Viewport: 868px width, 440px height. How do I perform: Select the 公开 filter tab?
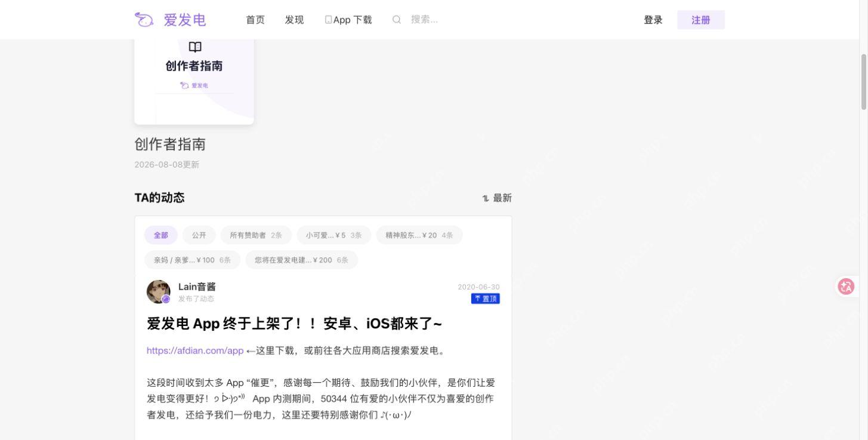(199, 235)
